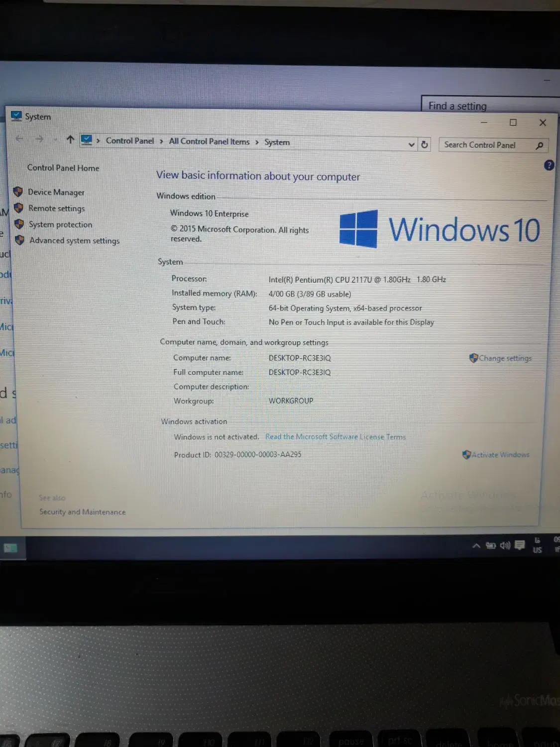This screenshot has width=560, height=747.
Task: Select Control Panel in the breadcrumb
Action: click(x=130, y=141)
